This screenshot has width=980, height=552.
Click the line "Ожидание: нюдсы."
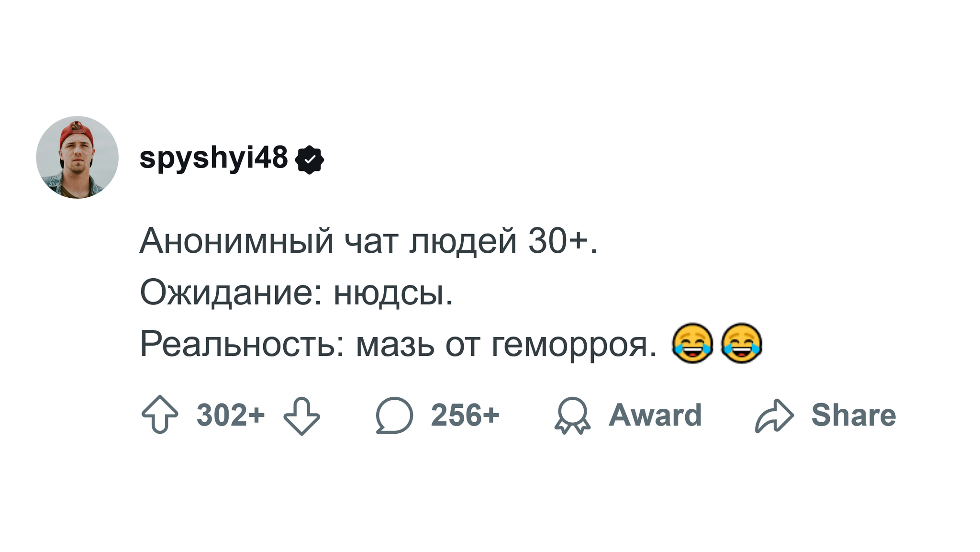(x=296, y=293)
